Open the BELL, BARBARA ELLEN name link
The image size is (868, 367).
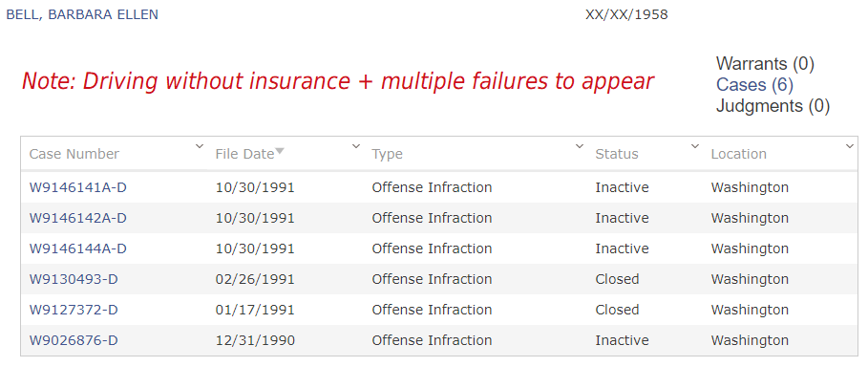pyautogui.click(x=82, y=15)
